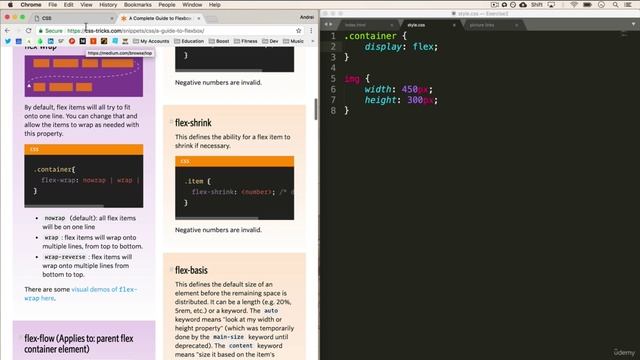Click the cloud upload menu bar icon
This screenshot has width=640, height=360.
523,5
